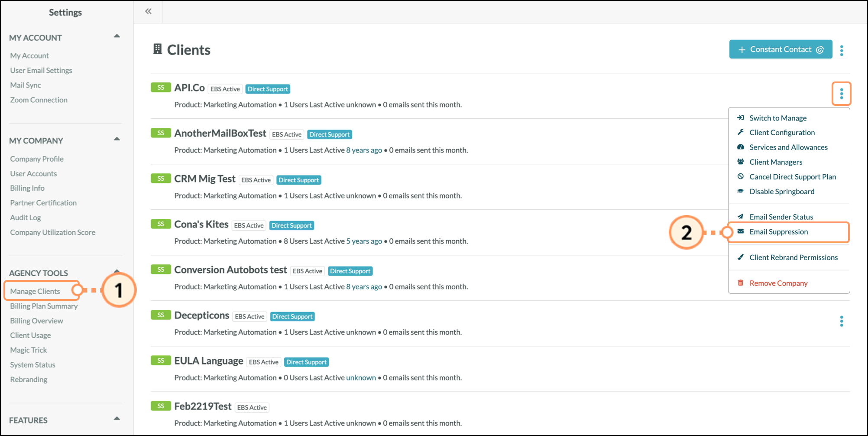Check System Status page
The image size is (868, 436).
(x=32, y=365)
